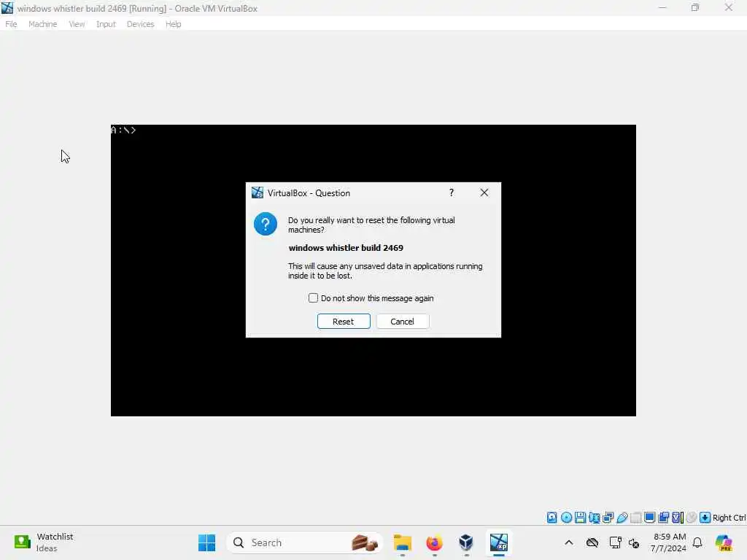Image resolution: width=747 pixels, height=560 pixels.
Task: Open the clock showing 8:59 AM
Action: point(668,542)
